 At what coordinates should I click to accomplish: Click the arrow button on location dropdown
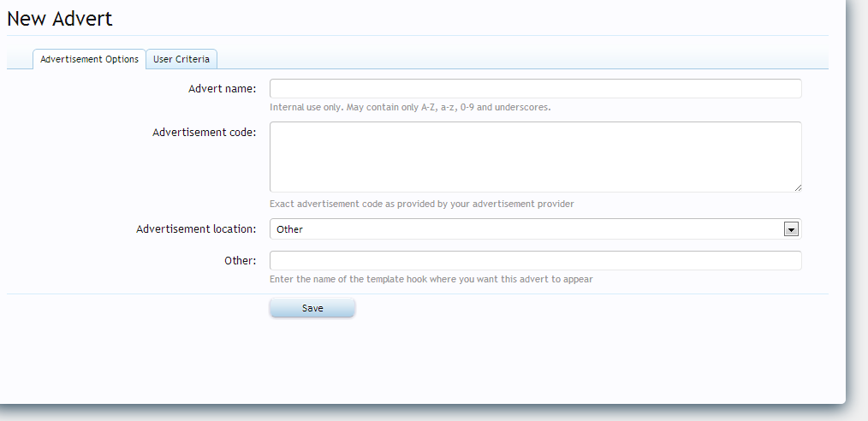[x=791, y=229]
